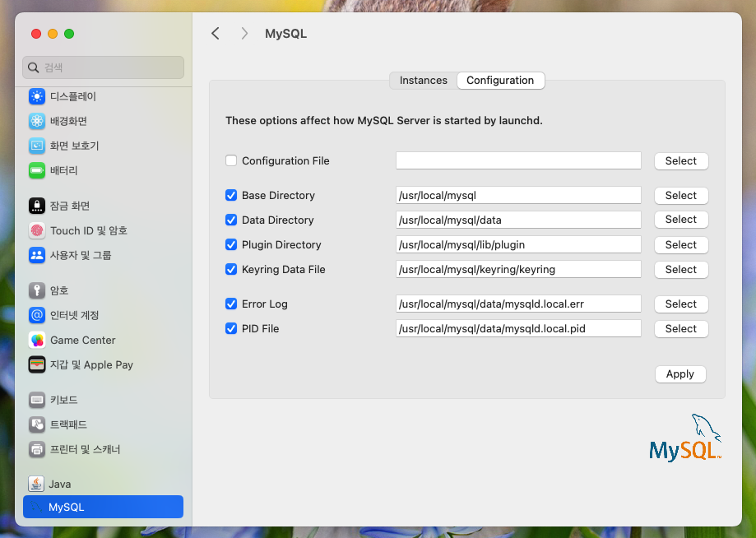The width and height of the screenshot is (756, 538).
Task: Click the /usr/local/mysql/lib/plugin path field
Action: pyautogui.click(x=518, y=244)
